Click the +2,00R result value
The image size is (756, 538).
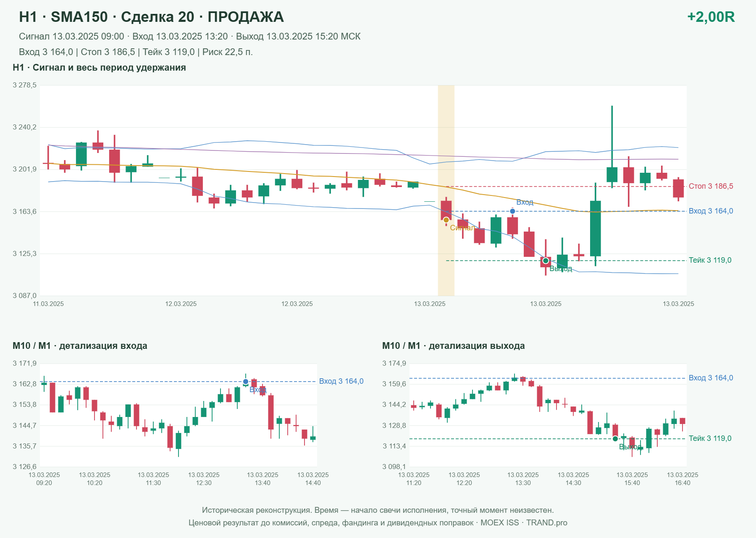pos(711,17)
